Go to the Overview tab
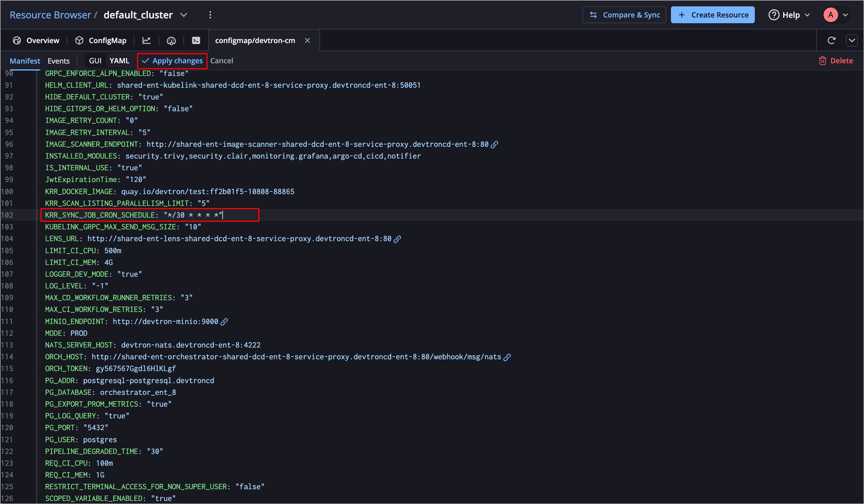 [x=36, y=40]
